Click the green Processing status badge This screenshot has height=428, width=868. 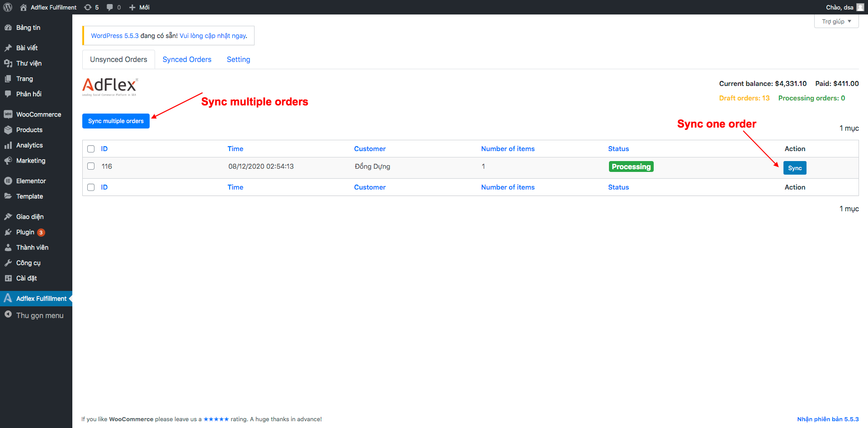tap(631, 166)
